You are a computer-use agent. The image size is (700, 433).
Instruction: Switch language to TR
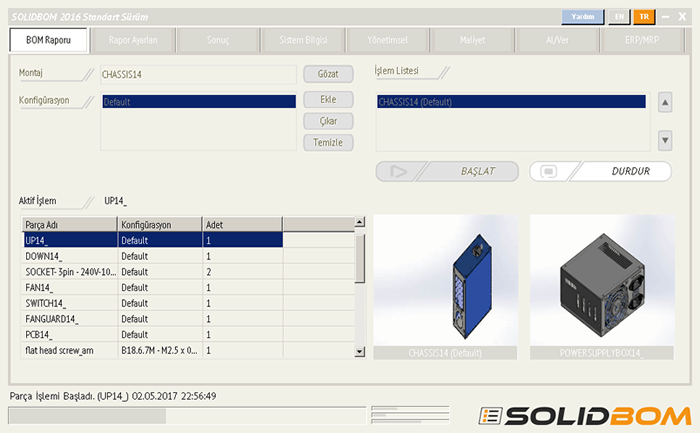[644, 17]
